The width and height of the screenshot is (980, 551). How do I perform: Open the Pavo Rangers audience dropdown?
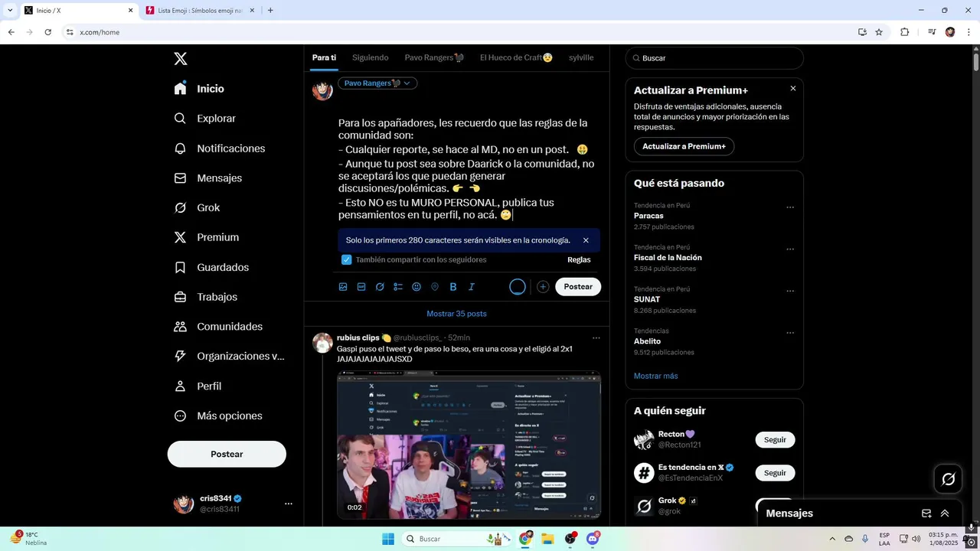[377, 83]
